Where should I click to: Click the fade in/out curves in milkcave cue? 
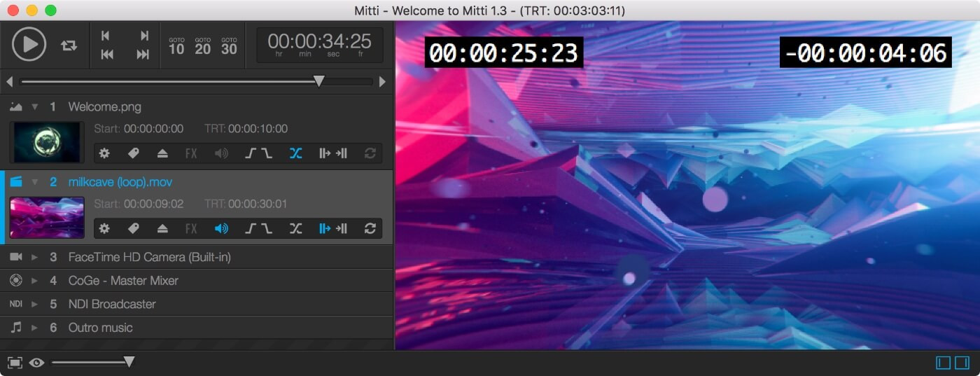click(258, 228)
